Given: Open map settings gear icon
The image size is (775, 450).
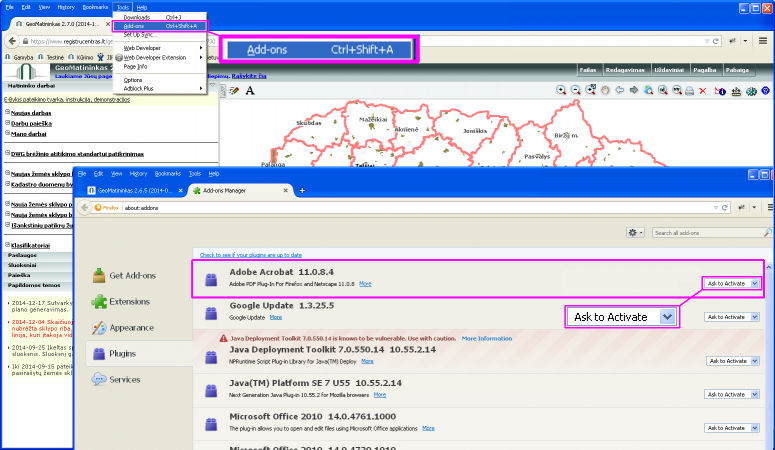Looking at the screenshot, I should click(751, 91).
